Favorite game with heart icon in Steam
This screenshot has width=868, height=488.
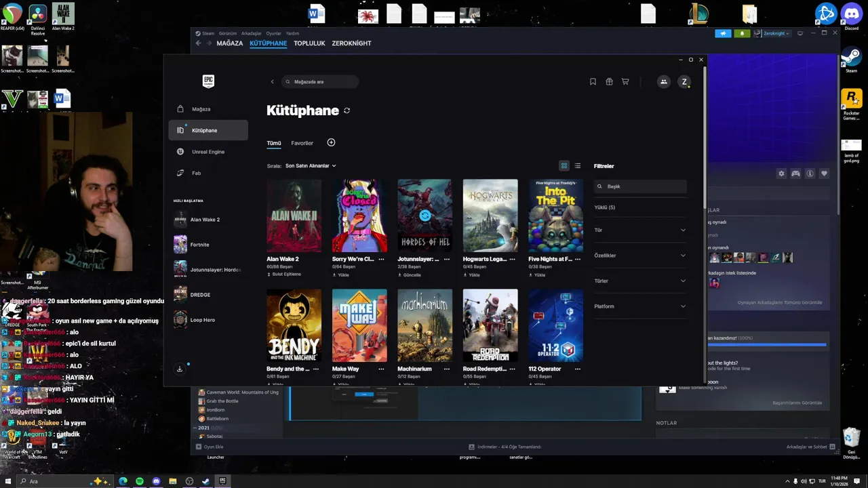tap(824, 174)
